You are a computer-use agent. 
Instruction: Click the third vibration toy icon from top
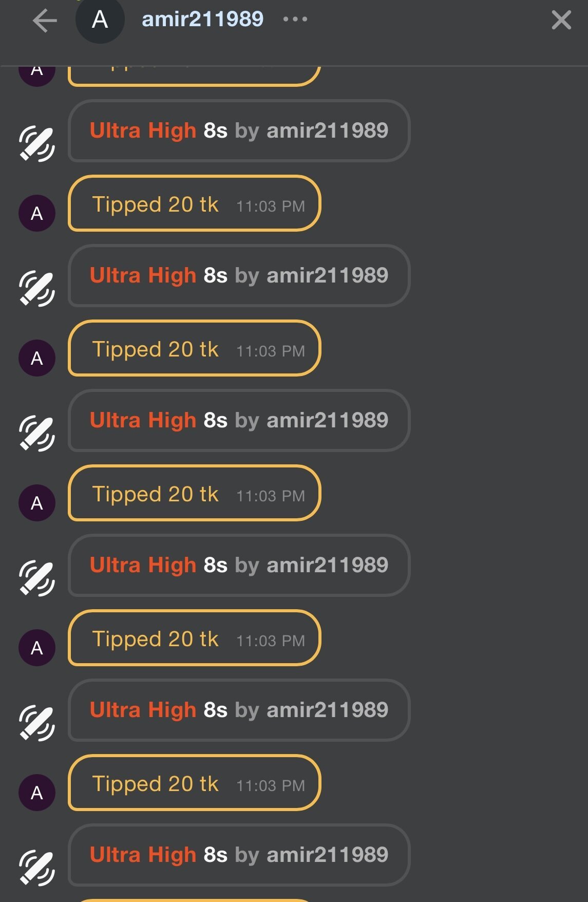click(x=37, y=433)
